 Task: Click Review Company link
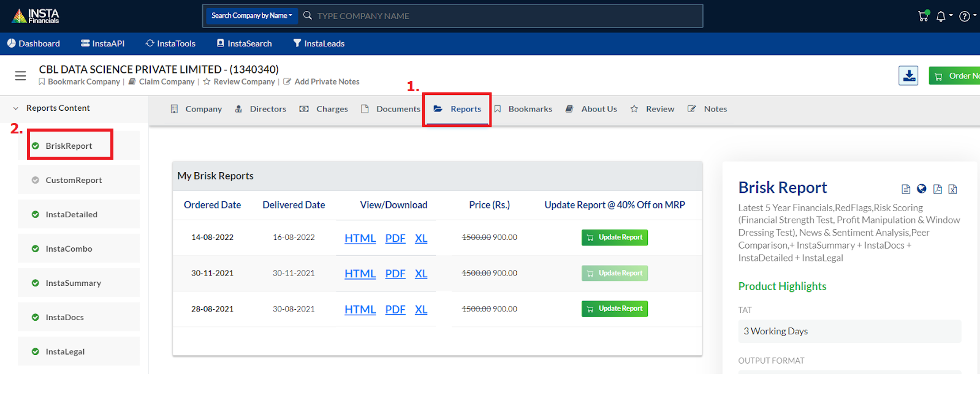tap(239, 81)
